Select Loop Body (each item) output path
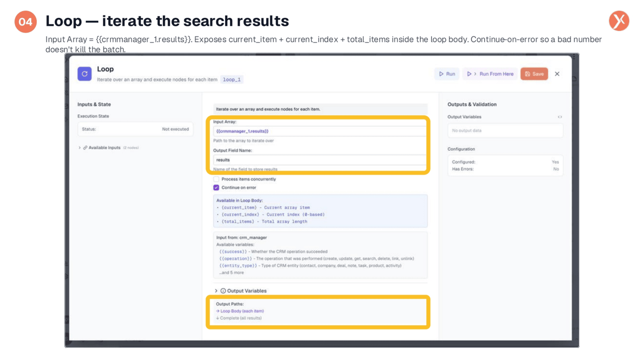 (240, 311)
